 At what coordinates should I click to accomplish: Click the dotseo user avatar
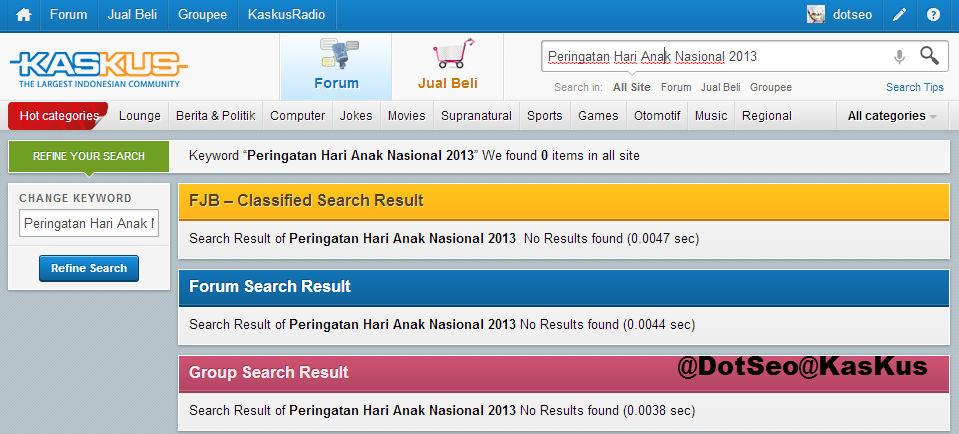(x=817, y=15)
